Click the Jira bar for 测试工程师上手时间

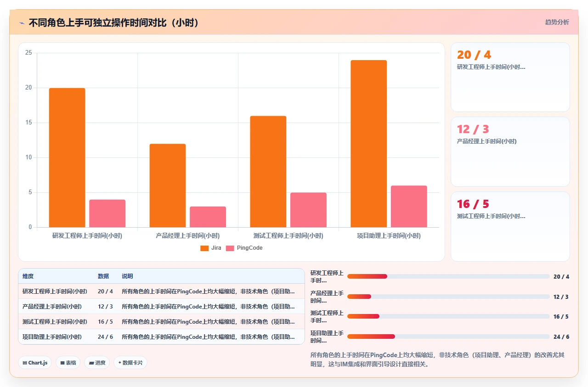[268, 172]
